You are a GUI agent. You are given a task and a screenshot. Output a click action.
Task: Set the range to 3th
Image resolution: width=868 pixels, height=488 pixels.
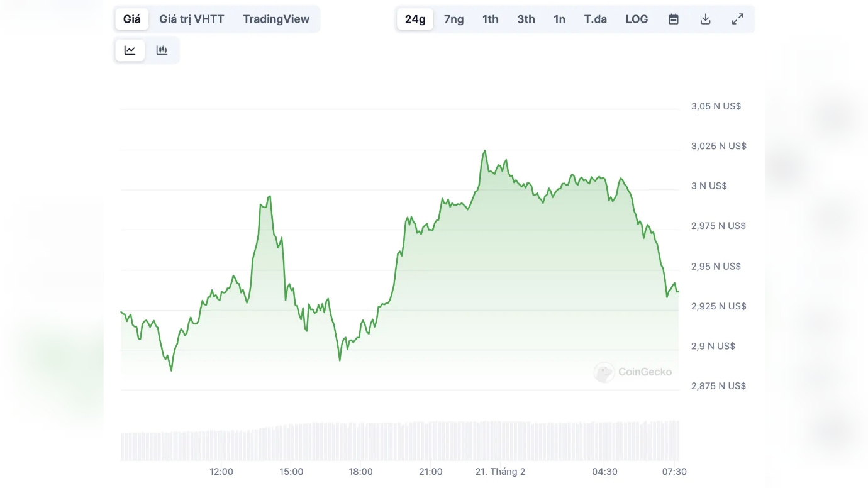pos(526,19)
